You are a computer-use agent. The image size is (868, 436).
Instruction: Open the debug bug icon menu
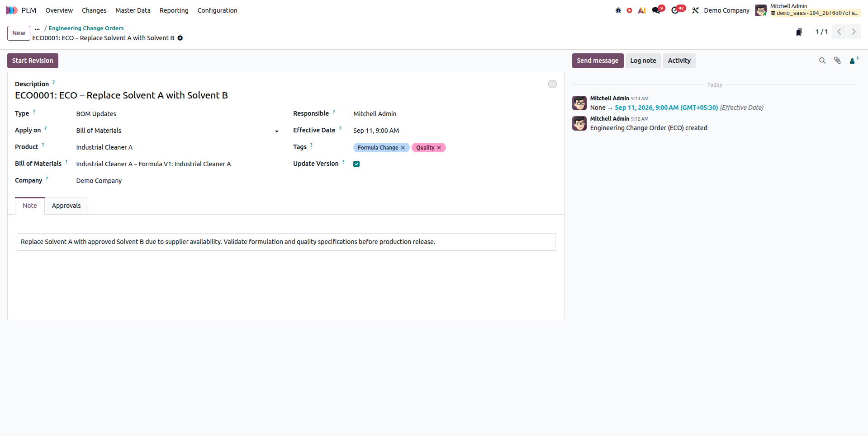(x=618, y=10)
